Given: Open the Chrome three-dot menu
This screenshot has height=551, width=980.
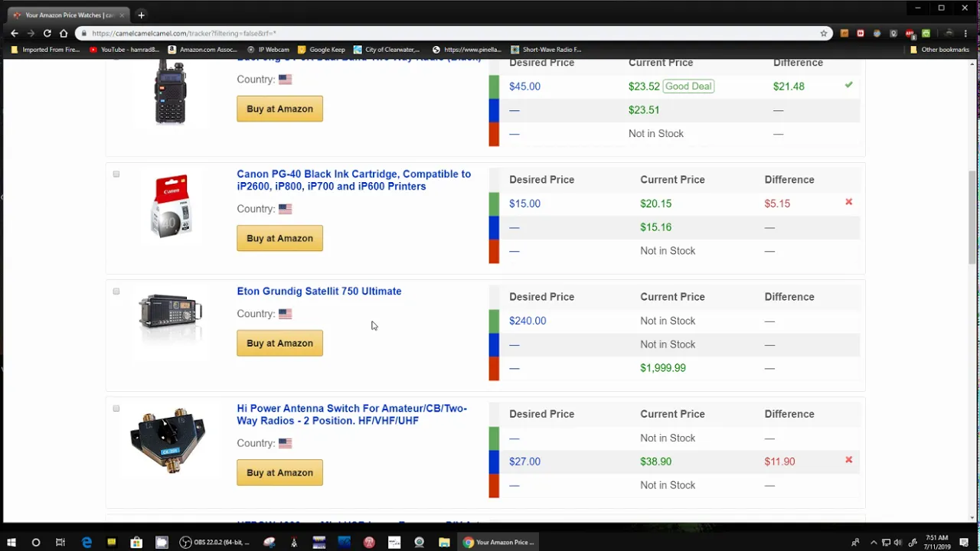Looking at the screenshot, I should point(965,33).
